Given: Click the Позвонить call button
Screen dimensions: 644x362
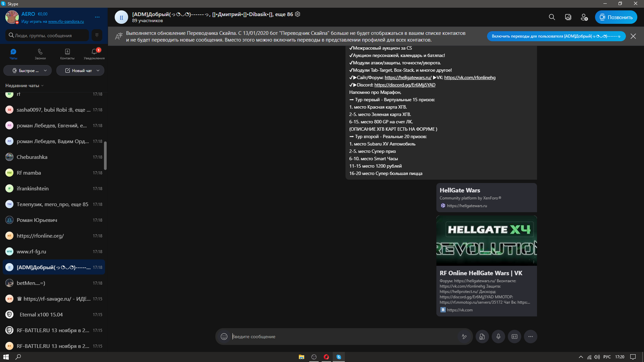Looking at the screenshot, I should 616,17.
